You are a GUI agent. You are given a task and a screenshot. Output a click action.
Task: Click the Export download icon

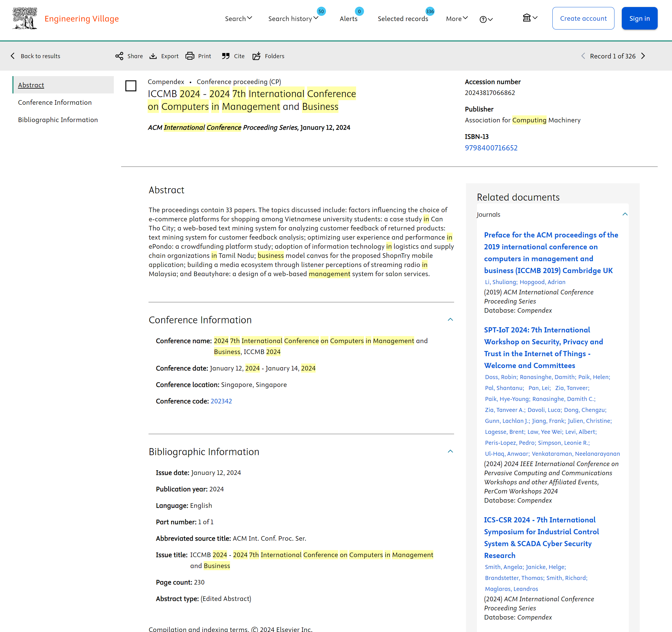[x=153, y=56]
